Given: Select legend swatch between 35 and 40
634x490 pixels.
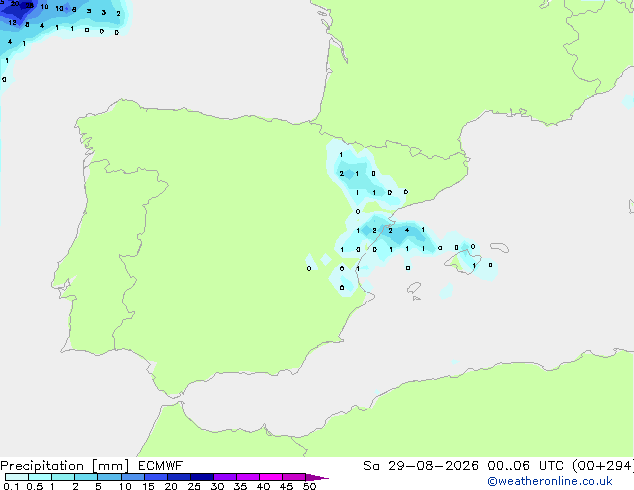Looking at the screenshot, I should 248,477.
